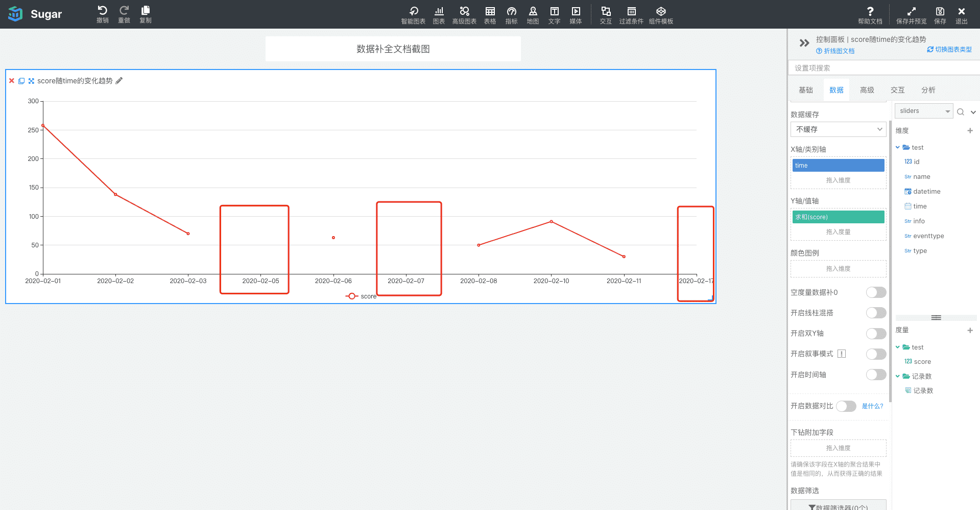Open the 折线图文档 link
Image resolution: width=980 pixels, height=510 pixels.
click(x=835, y=51)
